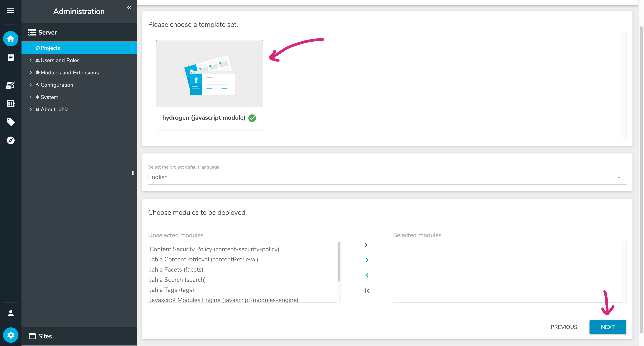
Task: Open the user profile icon
Action: (11, 313)
